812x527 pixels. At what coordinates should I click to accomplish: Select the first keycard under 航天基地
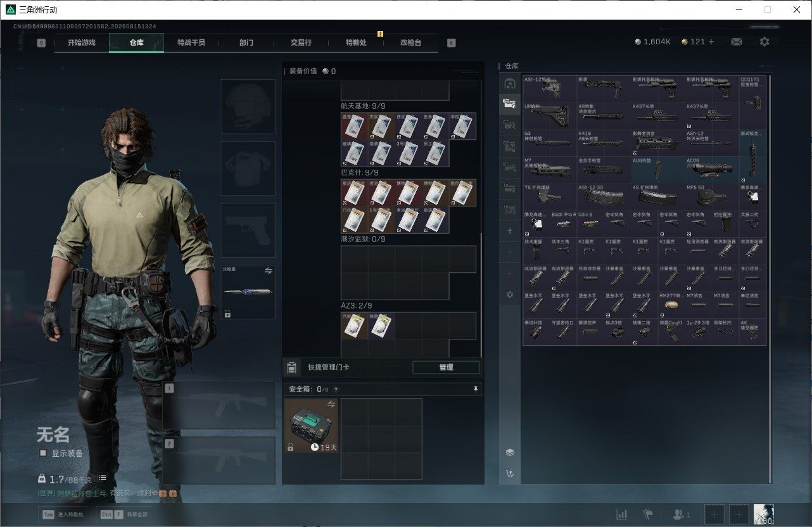coord(354,126)
